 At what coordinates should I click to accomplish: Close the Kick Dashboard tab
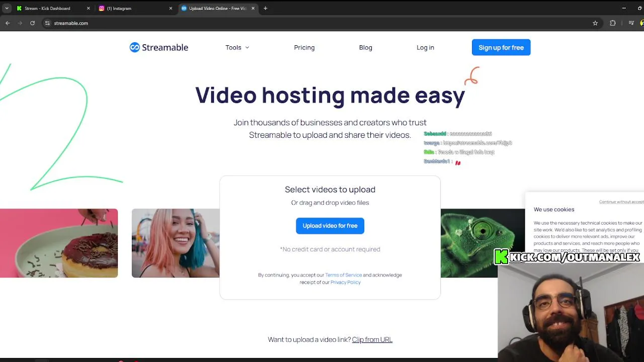coord(89,8)
